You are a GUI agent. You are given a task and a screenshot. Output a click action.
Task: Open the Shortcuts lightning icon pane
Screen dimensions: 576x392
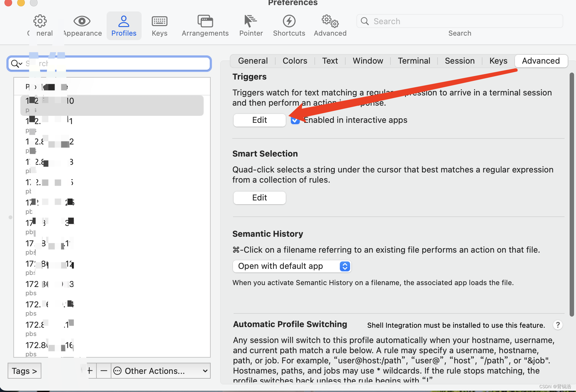[x=289, y=21]
